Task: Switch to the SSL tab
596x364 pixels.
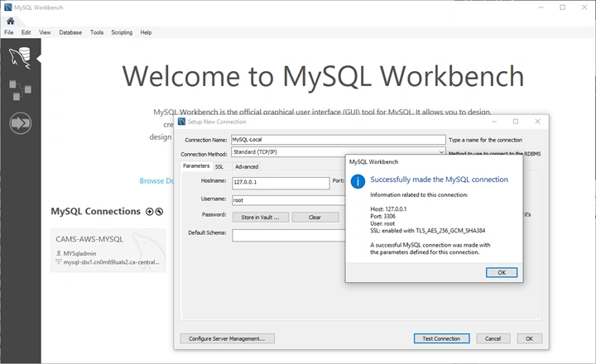Action: pyautogui.click(x=219, y=167)
